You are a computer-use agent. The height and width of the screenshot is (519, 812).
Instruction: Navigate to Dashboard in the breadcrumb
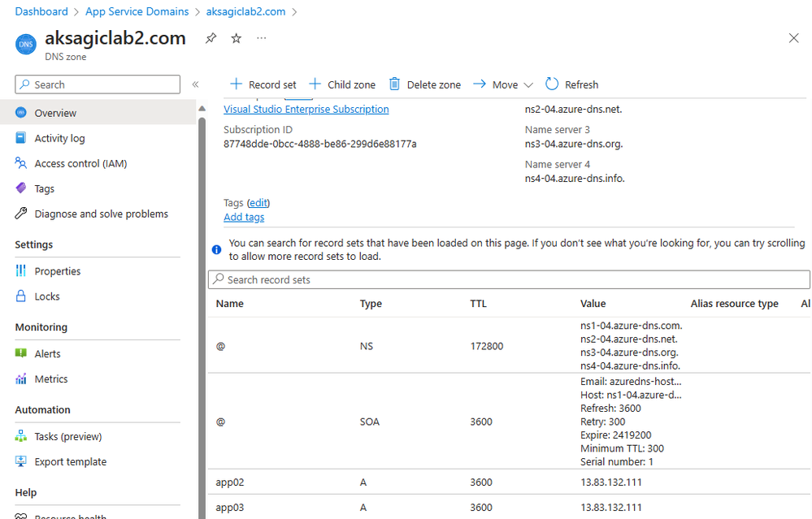click(x=41, y=11)
